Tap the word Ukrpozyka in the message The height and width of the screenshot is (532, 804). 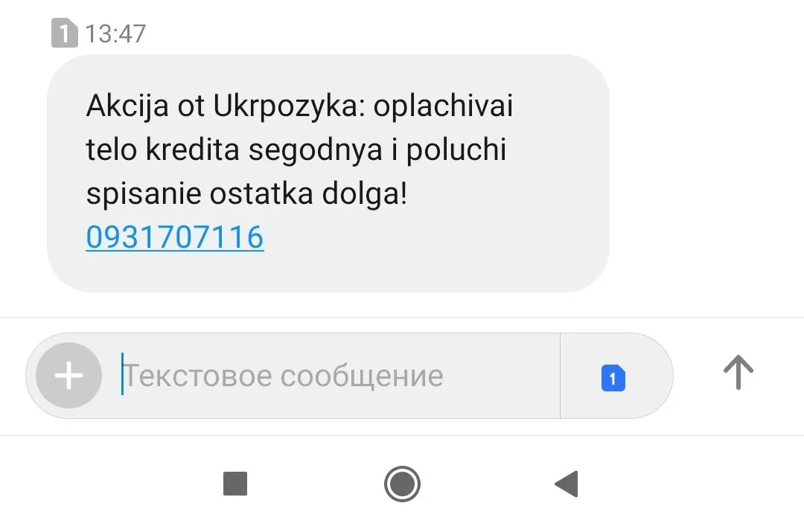[290, 107]
